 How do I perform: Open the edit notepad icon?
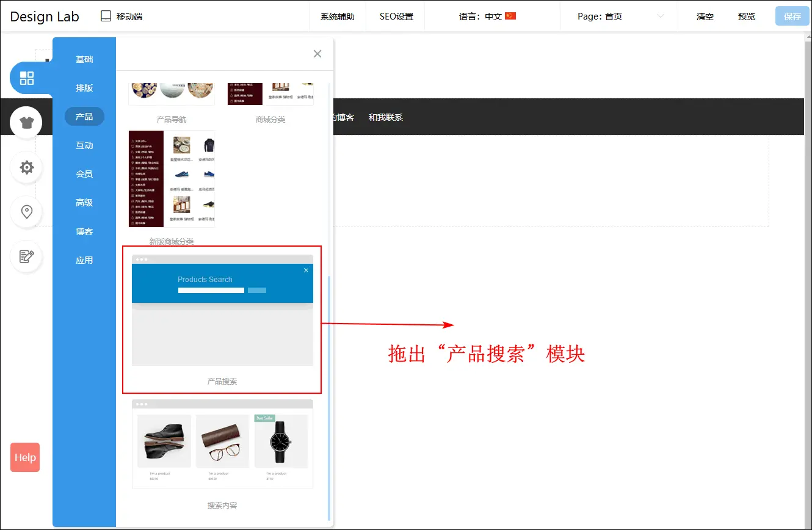[x=26, y=256]
